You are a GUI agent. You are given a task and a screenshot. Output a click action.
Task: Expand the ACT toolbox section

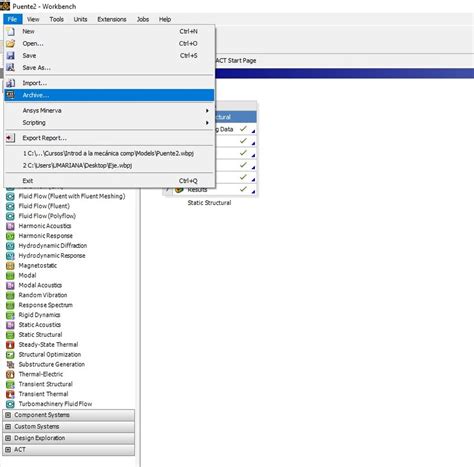click(69, 450)
